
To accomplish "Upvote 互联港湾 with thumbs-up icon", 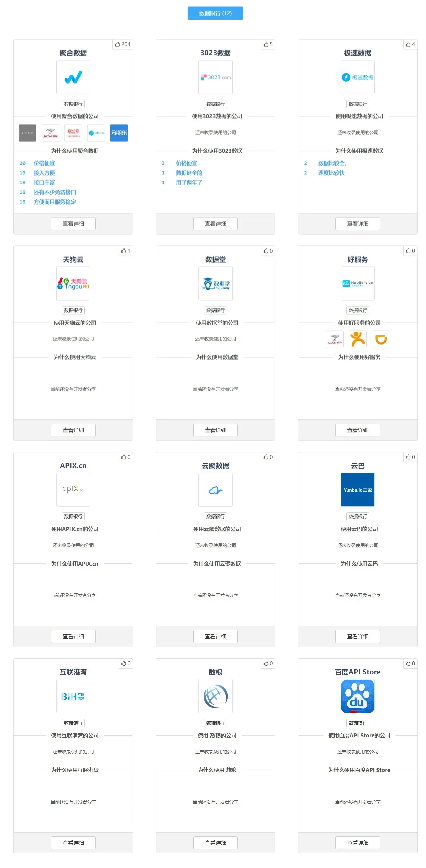I will point(125,663).
